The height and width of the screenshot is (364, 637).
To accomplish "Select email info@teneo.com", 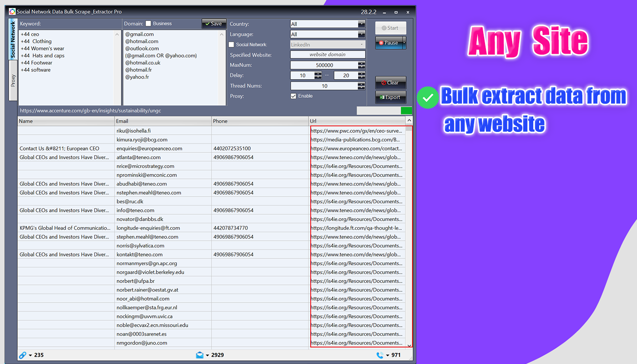I will tap(163, 210).
